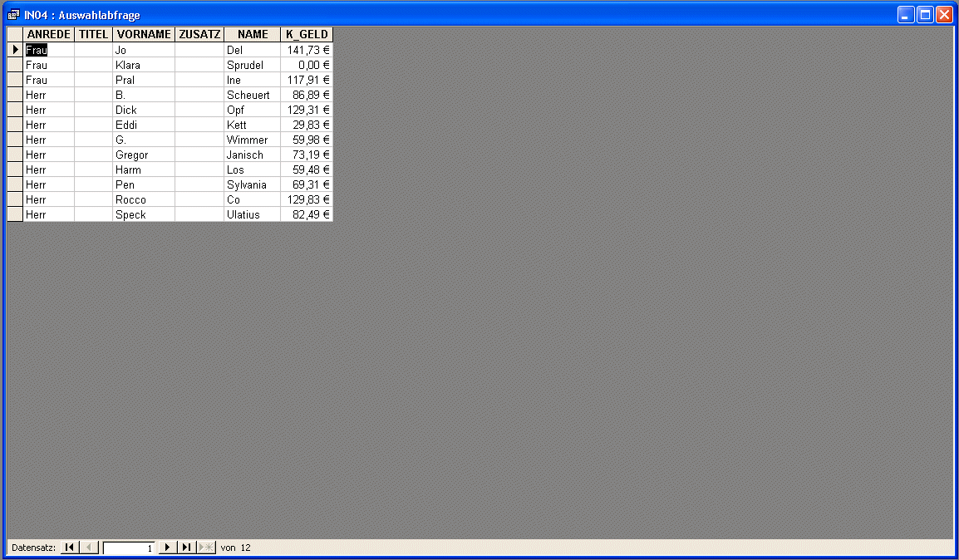Go to first record navigation button
Screen dimensions: 959x560
pos(70,548)
